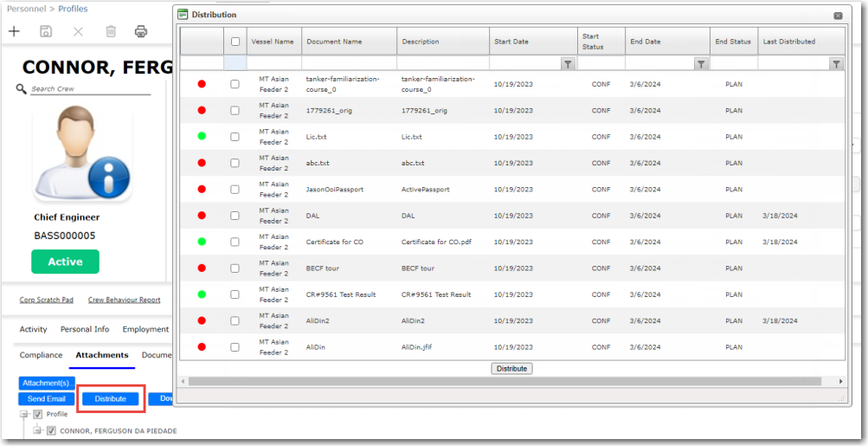This screenshot has width=868, height=446.
Task: Uncheck the Profile tree node checkbox
Action: coord(38,415)
